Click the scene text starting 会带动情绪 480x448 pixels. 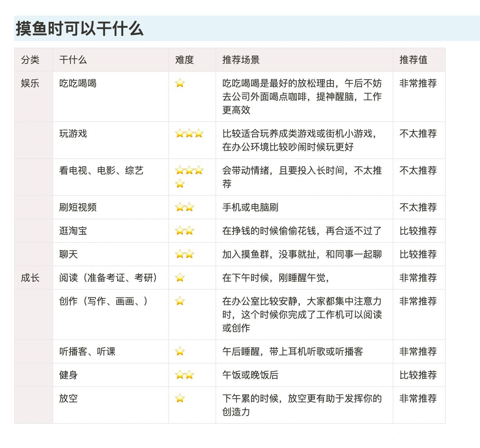302,177
